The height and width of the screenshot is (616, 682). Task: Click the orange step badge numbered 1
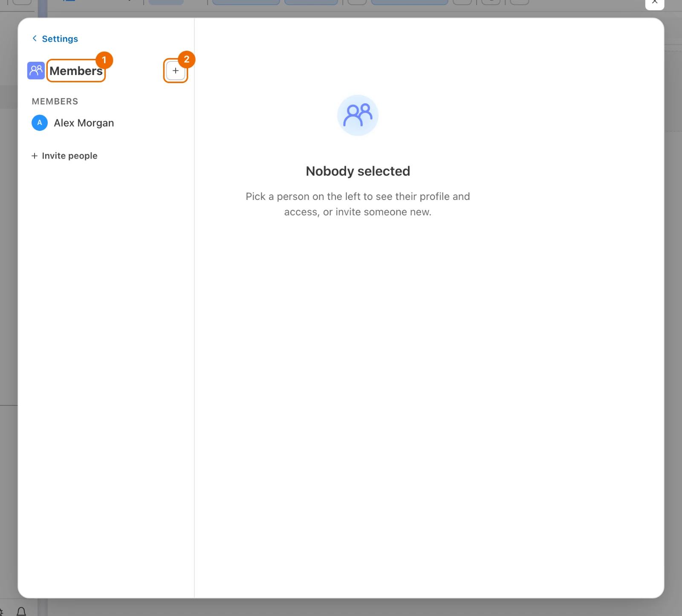pos(104,60)
